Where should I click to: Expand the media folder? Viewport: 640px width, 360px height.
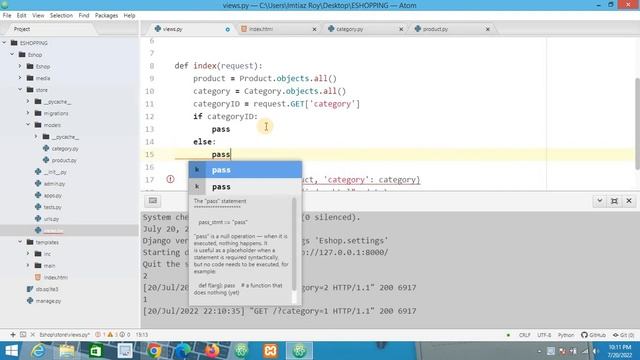tap(20, 78)
